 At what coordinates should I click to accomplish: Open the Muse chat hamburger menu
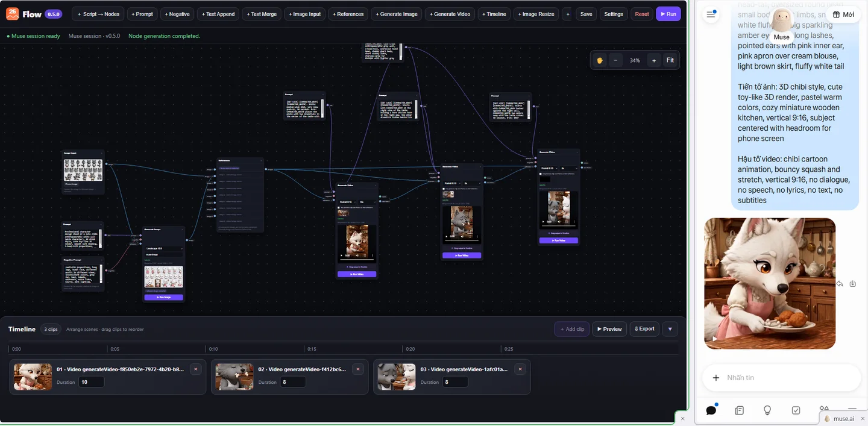pyautogui.click(x=711, y=14)
